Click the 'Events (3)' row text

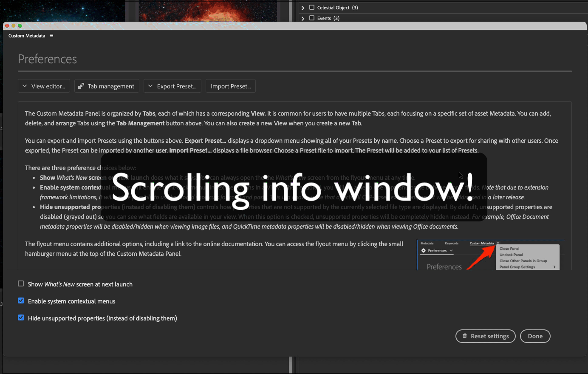click(328, 18)
